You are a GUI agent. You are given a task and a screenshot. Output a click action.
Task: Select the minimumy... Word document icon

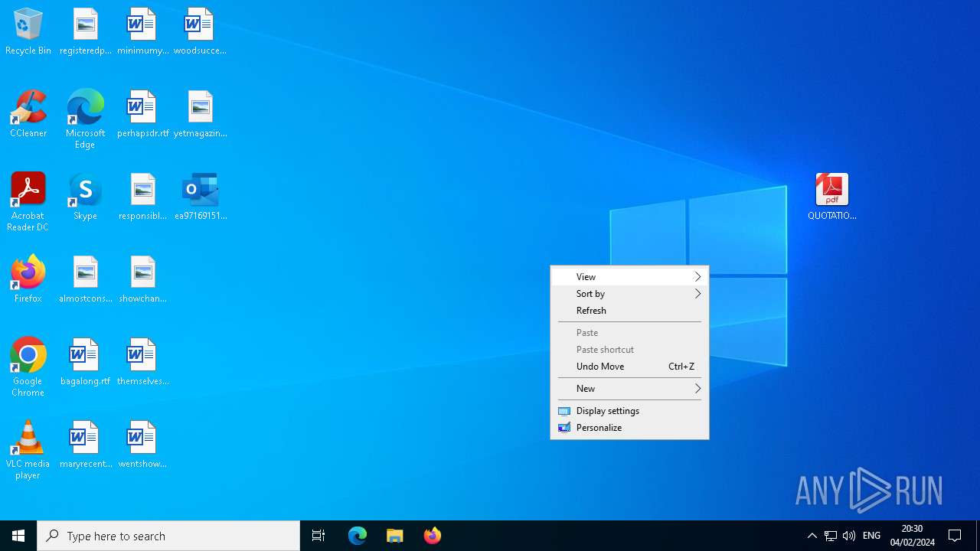click(x=143, y=32)
